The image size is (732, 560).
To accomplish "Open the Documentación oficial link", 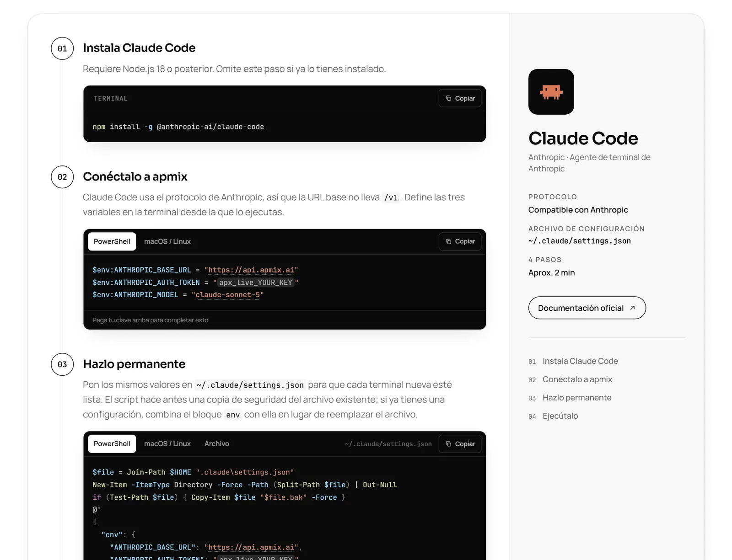I will click(x=587, y=308).
